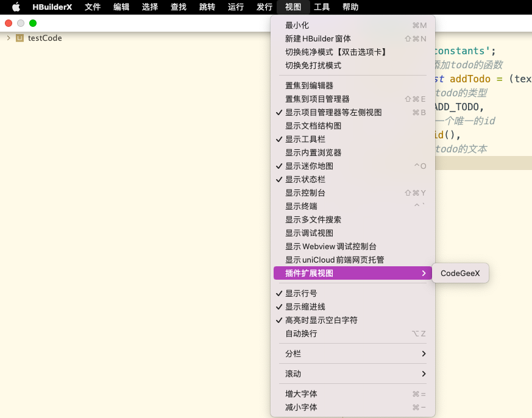Open the 文件 menu in menu bar
Image resolution: width=532 pixels, height=418 pixels.
93,7
